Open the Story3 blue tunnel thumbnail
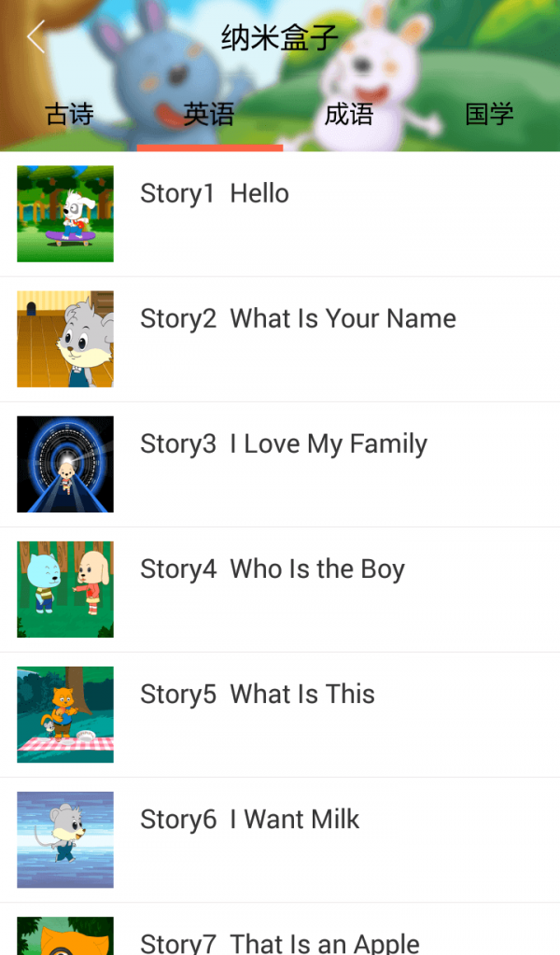The height and width of the screenshot is (955, 560). (x=65, y=464)
